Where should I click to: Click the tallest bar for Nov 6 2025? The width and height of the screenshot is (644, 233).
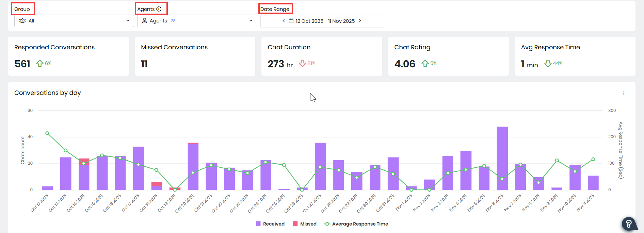pos(502,158)
